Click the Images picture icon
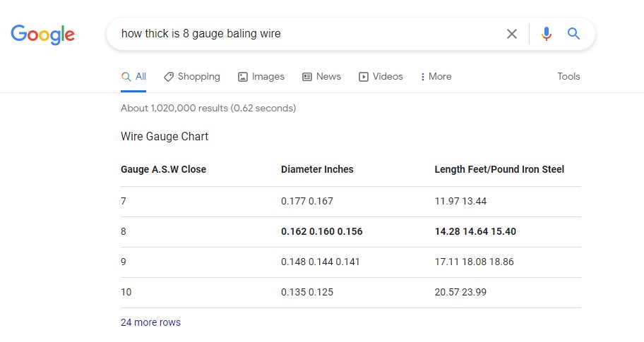This screenshot has width=644, height=342. 243,77
